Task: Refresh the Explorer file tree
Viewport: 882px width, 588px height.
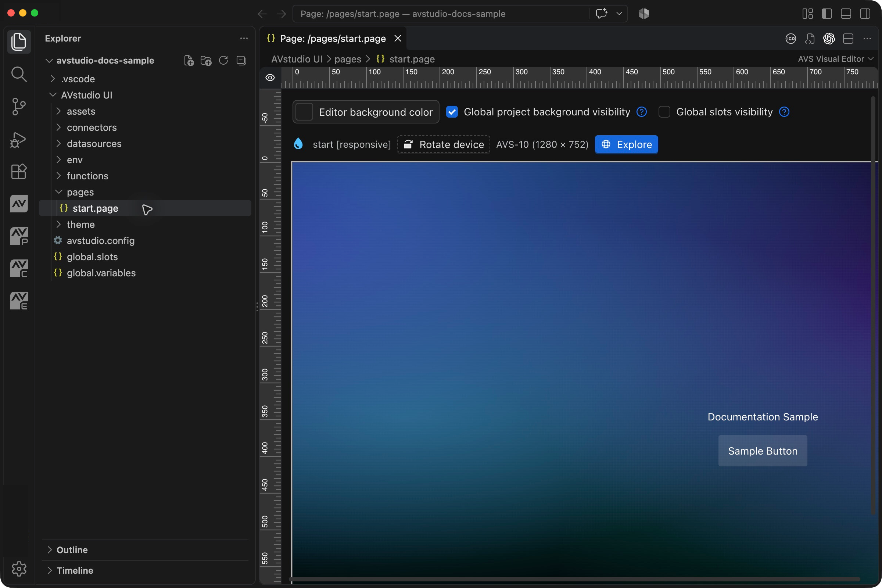Action: click(223, 60)
